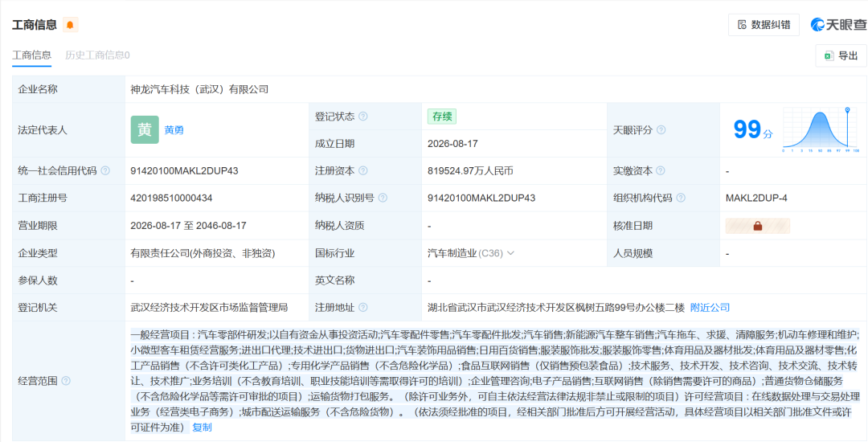The height and width of the screenshot is (442, 868).
Task: Click the registered address text
Action: pos(556,308)
